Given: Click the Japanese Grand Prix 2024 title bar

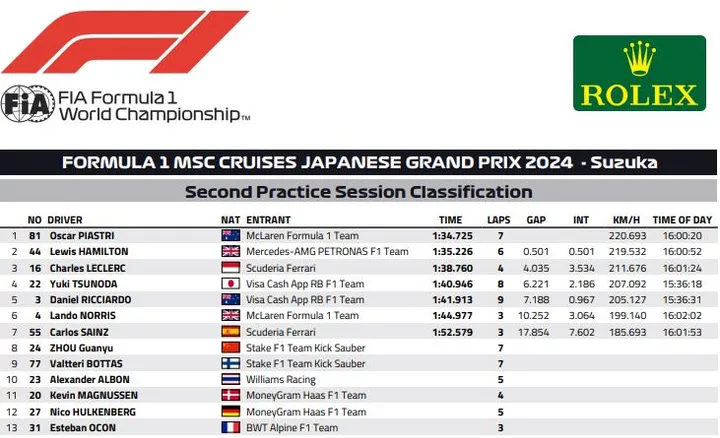Looking at the screenshot, I should click(359, 162).
